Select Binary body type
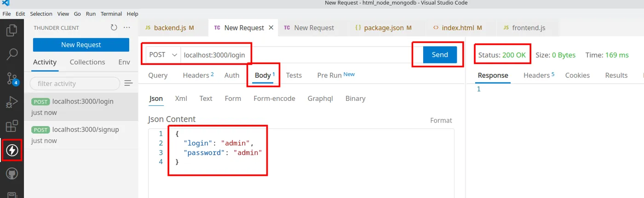This screenshot has width=644, height=198. click(355, 99)
